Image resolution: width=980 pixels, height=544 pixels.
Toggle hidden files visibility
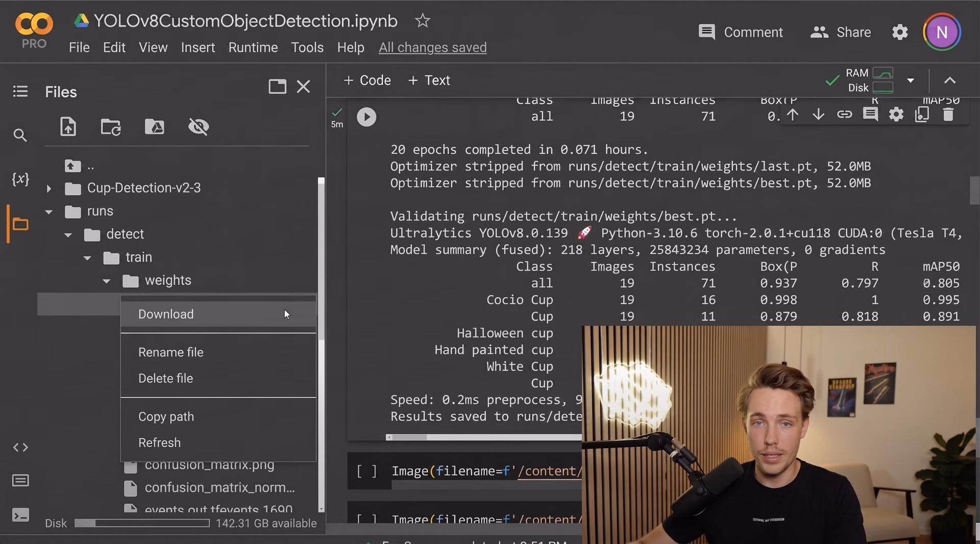(x=199, y=127)
